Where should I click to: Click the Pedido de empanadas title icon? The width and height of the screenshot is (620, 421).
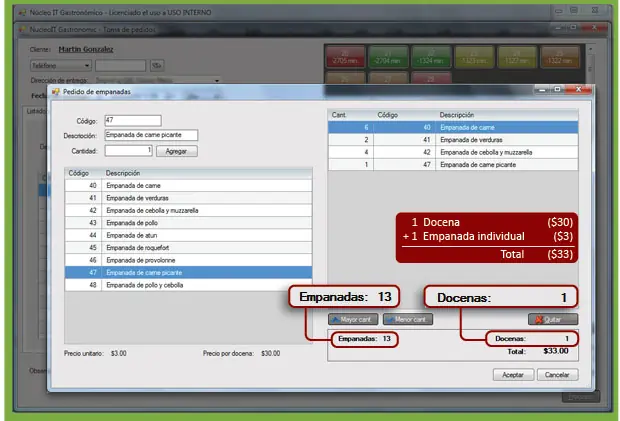(55, 92)
